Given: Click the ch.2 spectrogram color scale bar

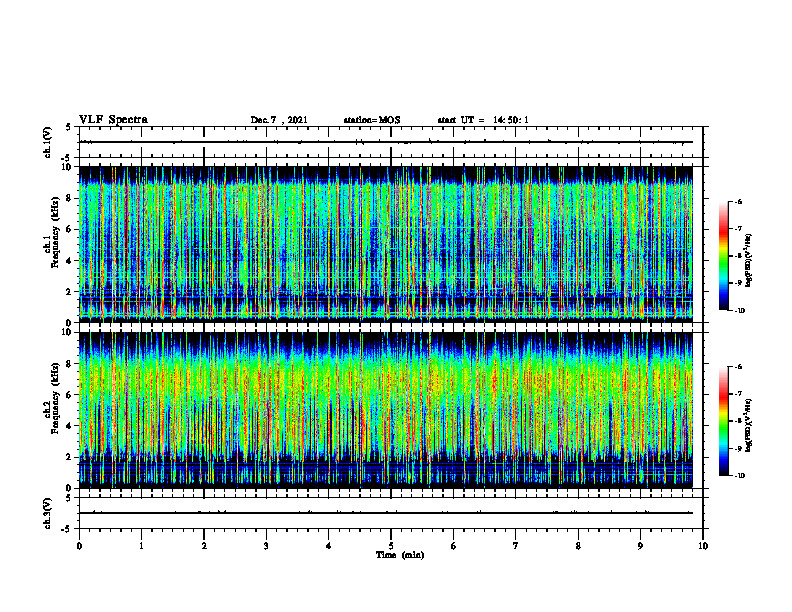Looking at the screenshot, I should coord(723,421).
